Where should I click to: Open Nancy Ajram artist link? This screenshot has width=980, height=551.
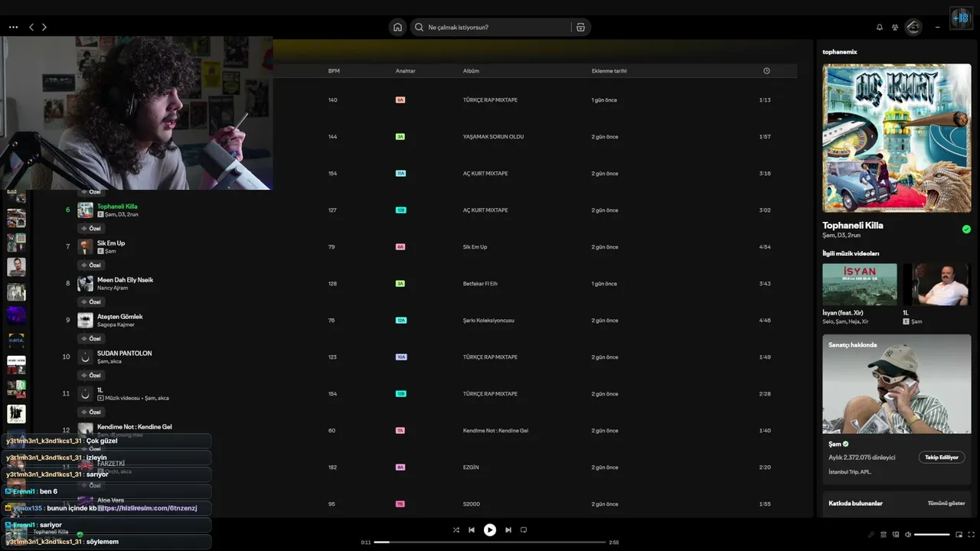[113, 288]
